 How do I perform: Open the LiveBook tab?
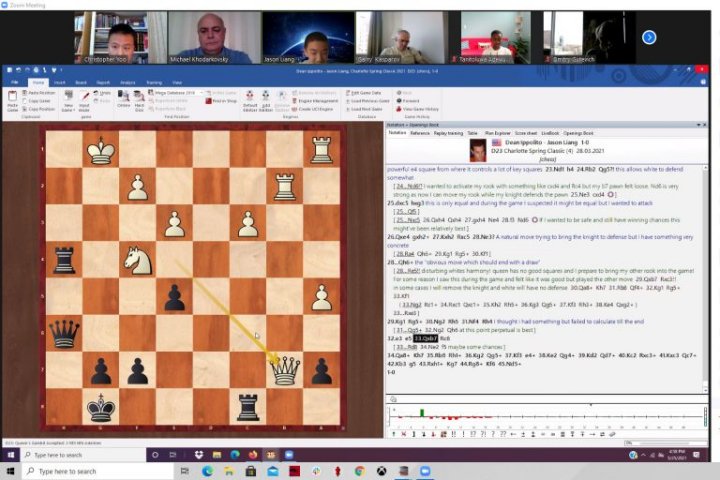pos(550,132)
